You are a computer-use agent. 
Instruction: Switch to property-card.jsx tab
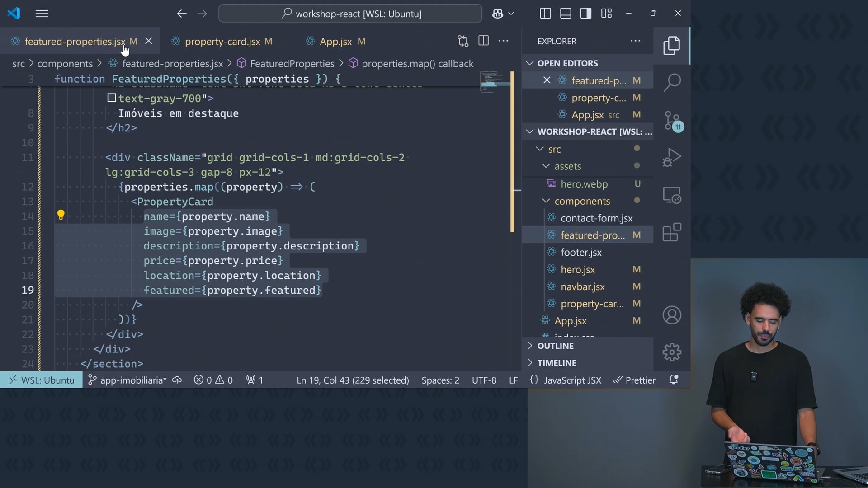222,42
